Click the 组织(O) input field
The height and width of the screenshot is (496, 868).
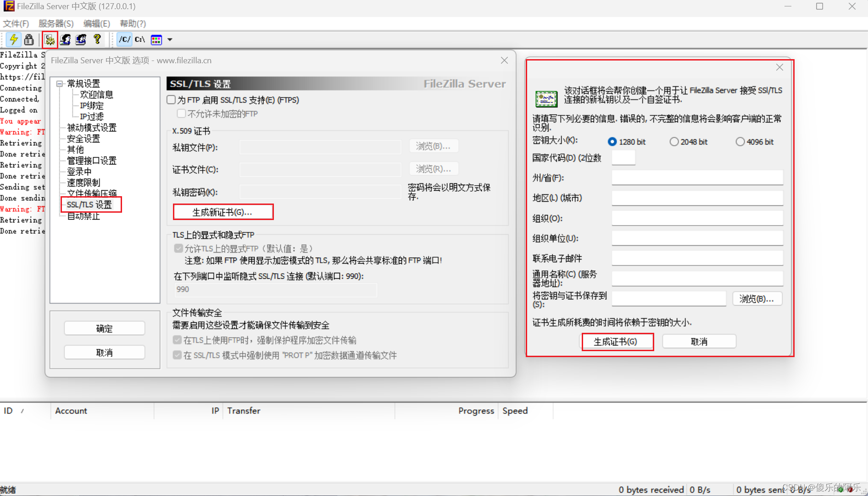(x=697, y=218)
